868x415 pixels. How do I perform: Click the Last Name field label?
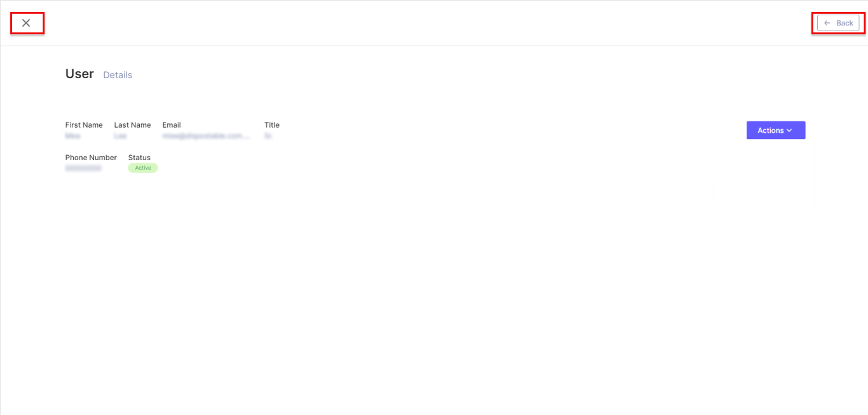pyautogui.click(x=132, y=125)
